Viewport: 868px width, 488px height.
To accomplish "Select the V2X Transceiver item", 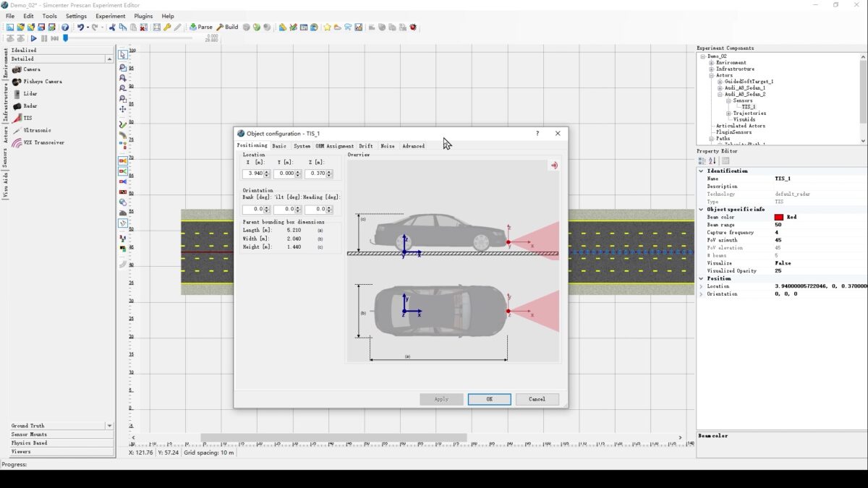I will [x=38, y=142].
